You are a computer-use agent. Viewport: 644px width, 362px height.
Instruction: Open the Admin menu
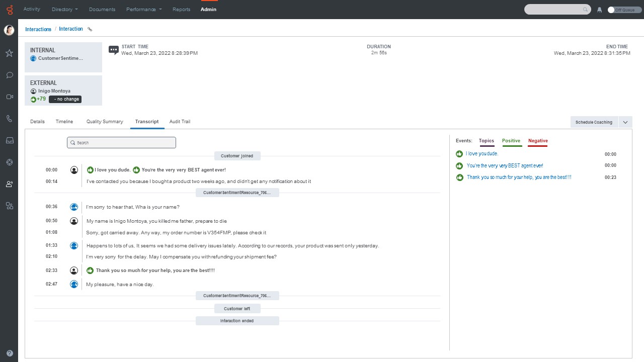(x=208, y=10)
